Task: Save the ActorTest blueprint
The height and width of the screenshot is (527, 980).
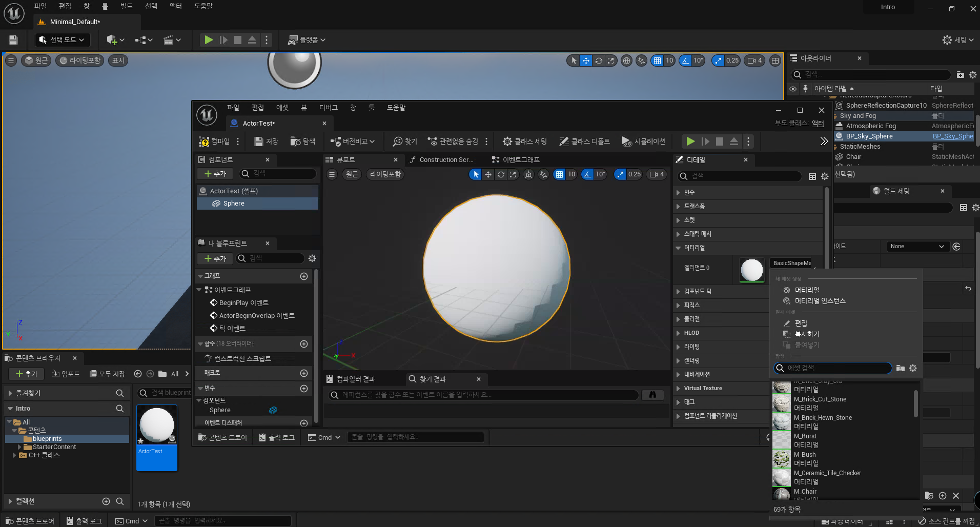Action: click(267, 141)
